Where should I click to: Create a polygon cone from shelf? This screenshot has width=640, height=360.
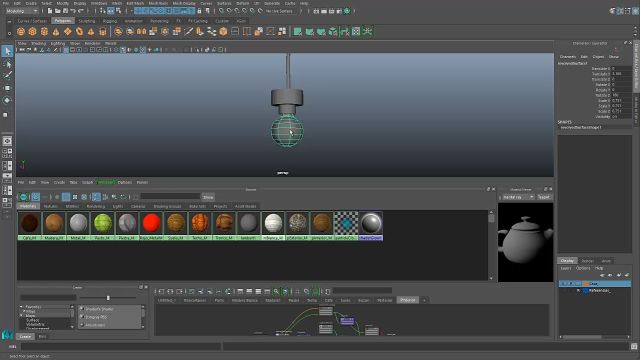pyautogui.click(x=56, y=31)
